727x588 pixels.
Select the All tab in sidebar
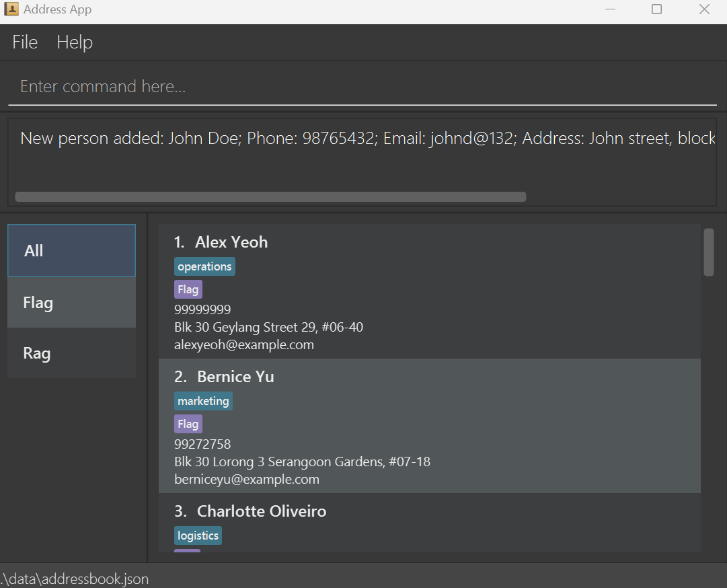point(71,250)
